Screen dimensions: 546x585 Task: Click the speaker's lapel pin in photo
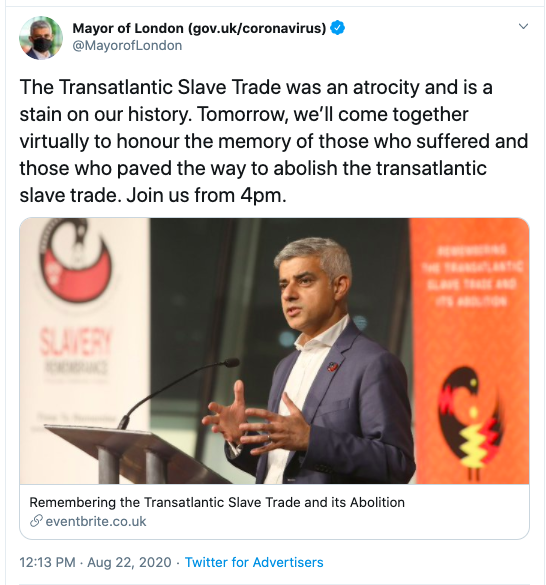tap(332, 367)
